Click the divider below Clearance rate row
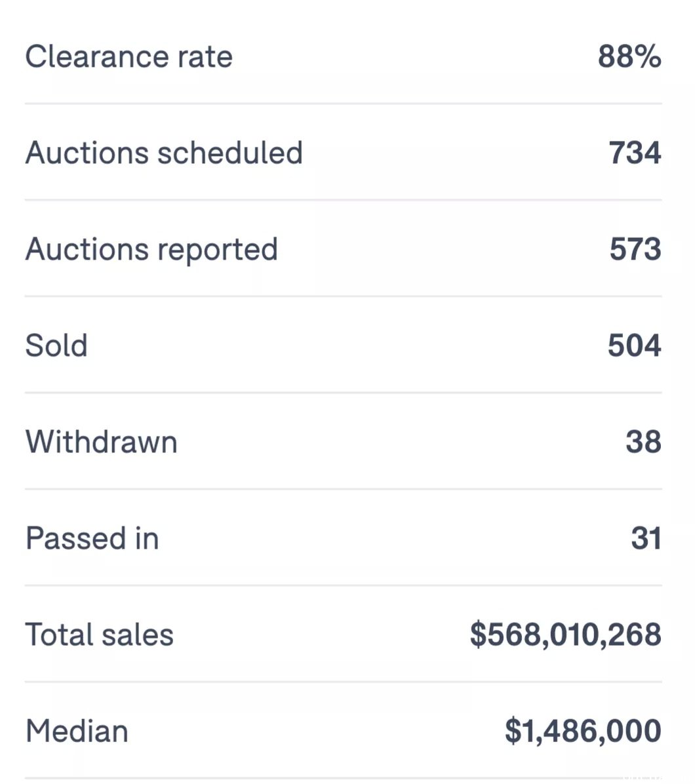This screenshot has height=784, width=695. (344, 104)
